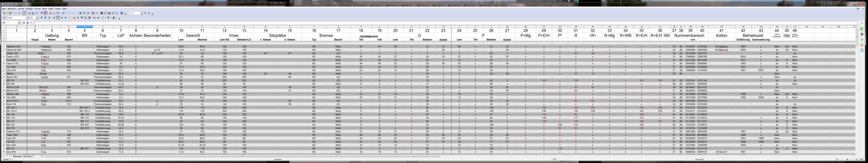Viewport: 868px width, 163px height.
Task: Open zoom magnifier icon
Action: tap(117, 13)
